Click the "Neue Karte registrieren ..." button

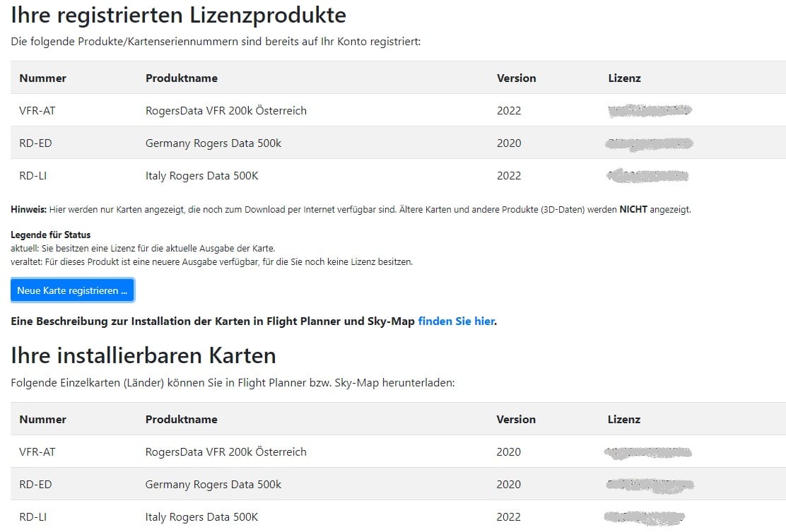tap(72, 290)
